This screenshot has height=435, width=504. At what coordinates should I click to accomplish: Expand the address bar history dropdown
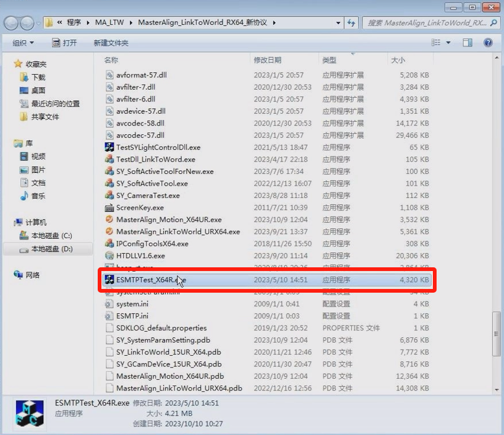pos(338,23)
